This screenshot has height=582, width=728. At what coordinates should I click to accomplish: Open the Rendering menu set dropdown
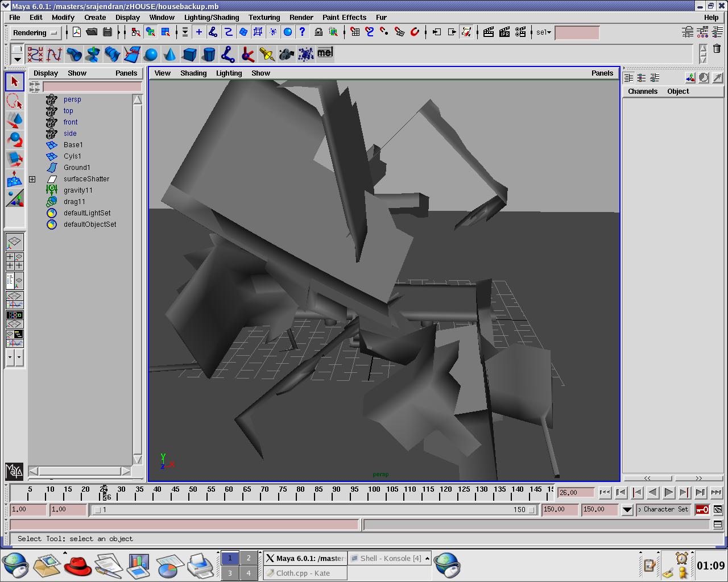[x=35, y=33]
